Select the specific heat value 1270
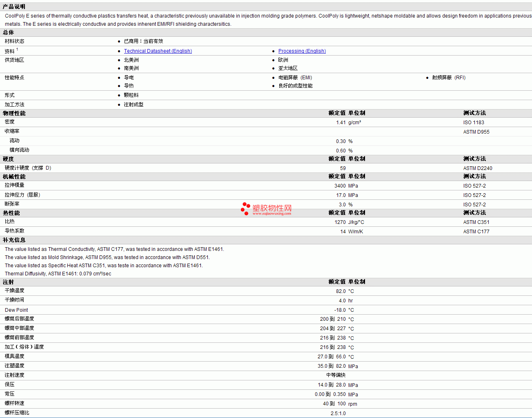Image resolution: width=532 pixels, height=418 pixels. (x=340, y=222)
